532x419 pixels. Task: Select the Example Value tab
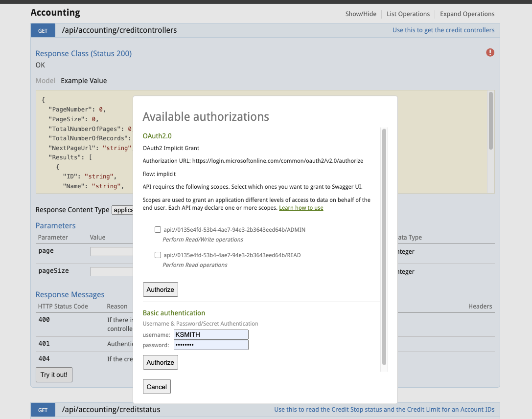(x=84, y=81)
